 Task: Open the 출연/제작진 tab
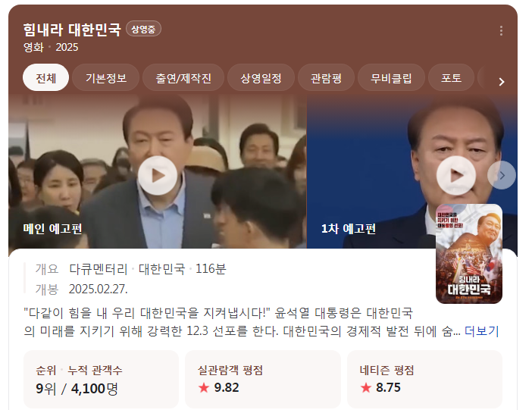183,78
